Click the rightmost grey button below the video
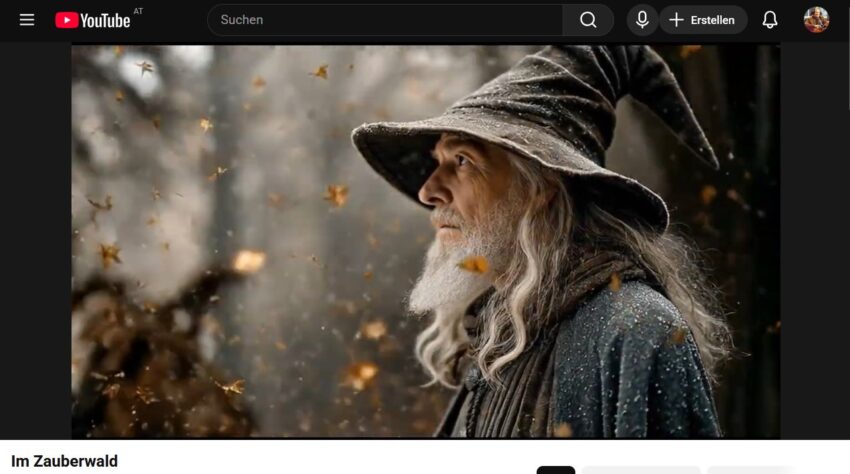 pyautogui.click(x=750, y=469)
